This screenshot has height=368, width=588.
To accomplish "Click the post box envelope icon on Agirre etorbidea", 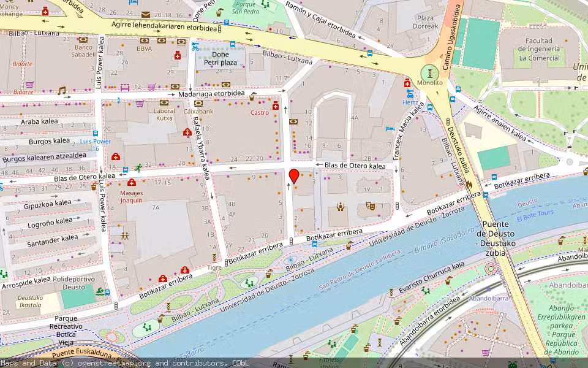I will [146, 14].
